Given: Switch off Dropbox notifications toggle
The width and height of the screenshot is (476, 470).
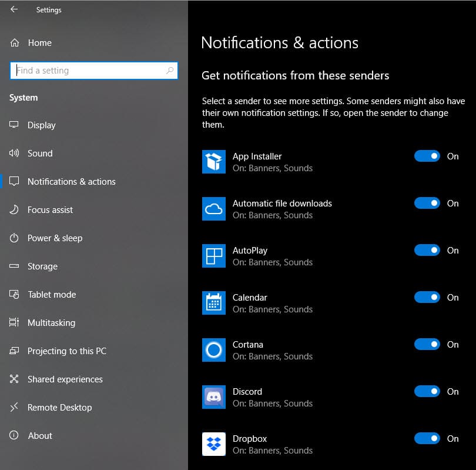Looking at the screenshot, I should tap(427, 438).
